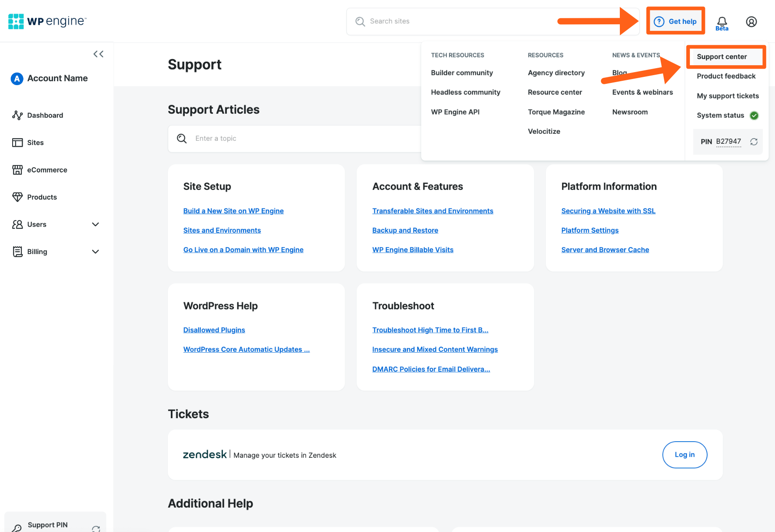The image size is (775, 532).
Task: Refresh the support PIN B27947
Action: 754,142
